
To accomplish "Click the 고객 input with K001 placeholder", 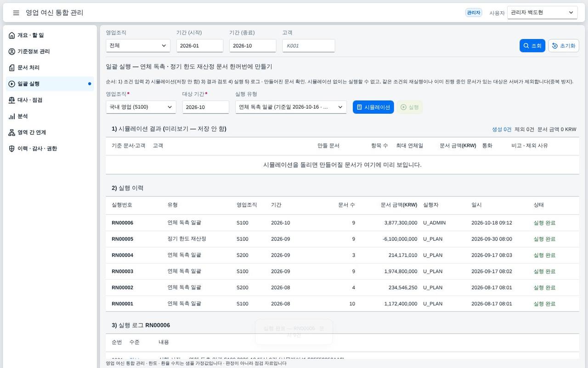I will (x=309, y=46).
